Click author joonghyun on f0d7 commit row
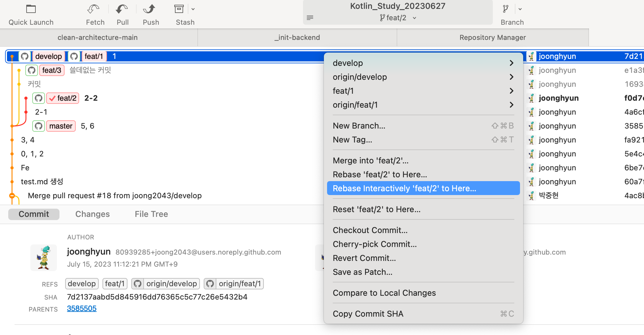Viewport: 644px width, 335px height. point(559,98)
